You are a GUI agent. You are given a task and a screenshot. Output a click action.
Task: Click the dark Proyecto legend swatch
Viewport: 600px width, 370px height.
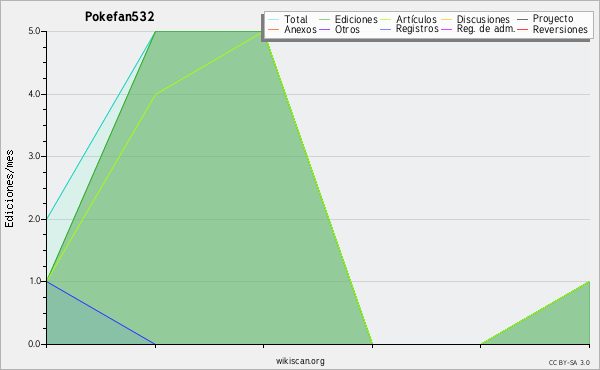pyautogui.click(x=522, y=20)
